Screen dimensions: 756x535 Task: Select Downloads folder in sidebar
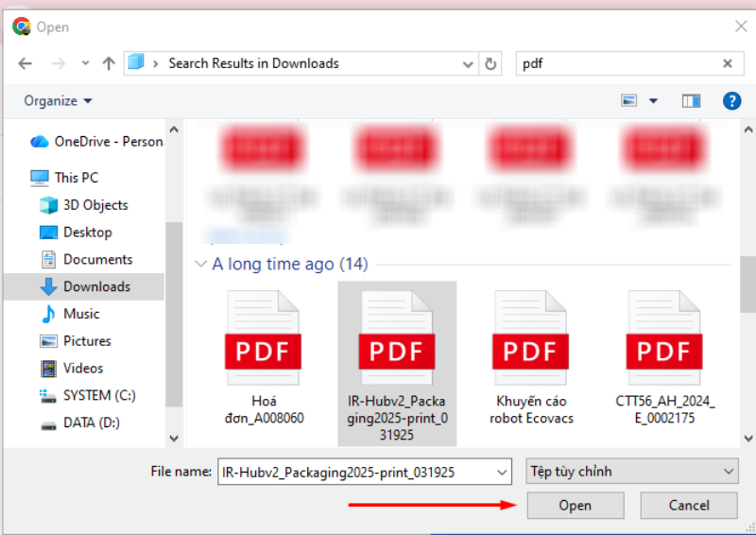[x=84, y=286]
